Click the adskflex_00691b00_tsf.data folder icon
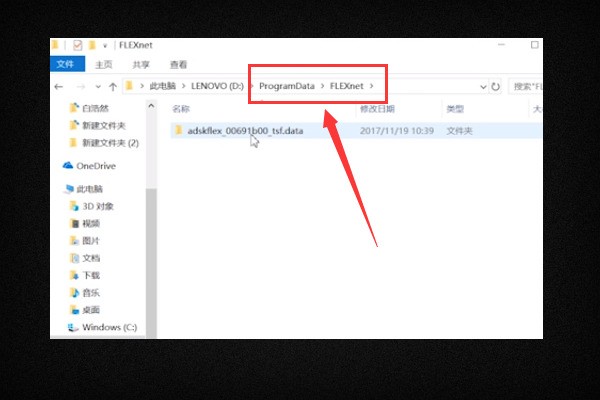 178,130
